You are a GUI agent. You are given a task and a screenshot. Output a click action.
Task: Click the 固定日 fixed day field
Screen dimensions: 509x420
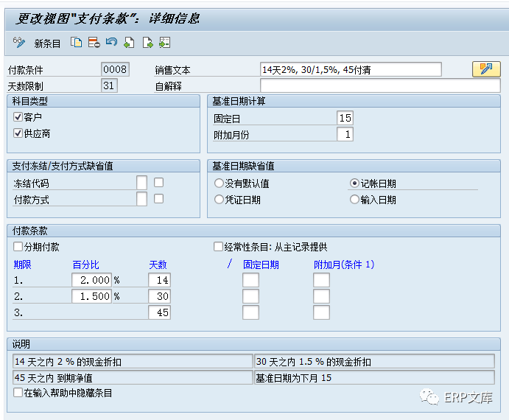click(345, 118)
